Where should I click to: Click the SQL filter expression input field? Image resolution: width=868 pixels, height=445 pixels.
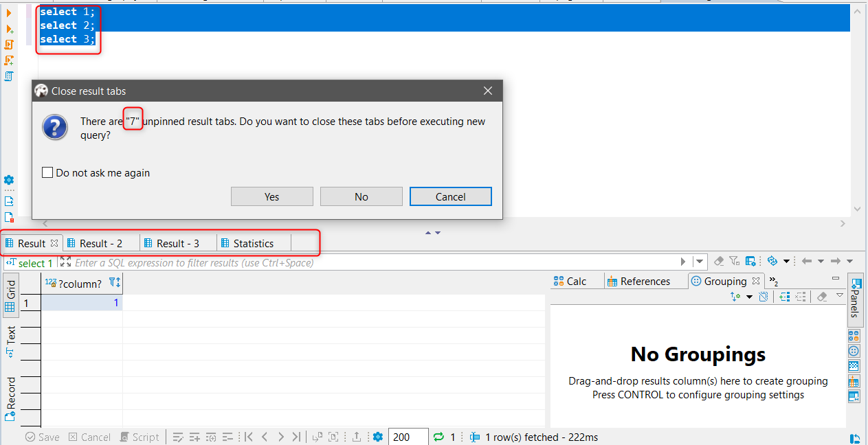[375, 262]
